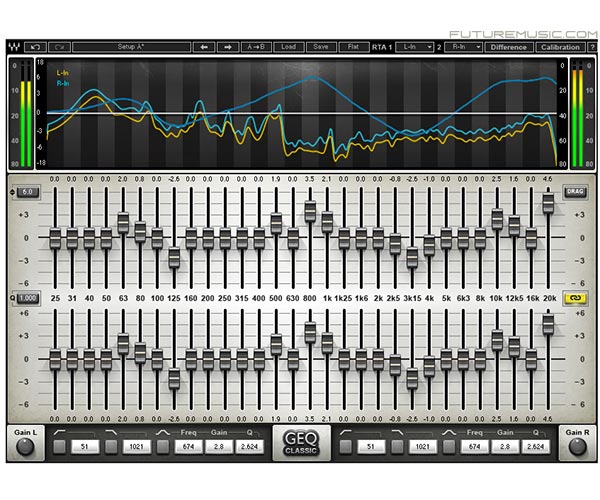Click the 1k25 frequency band label

pos(343,298)
